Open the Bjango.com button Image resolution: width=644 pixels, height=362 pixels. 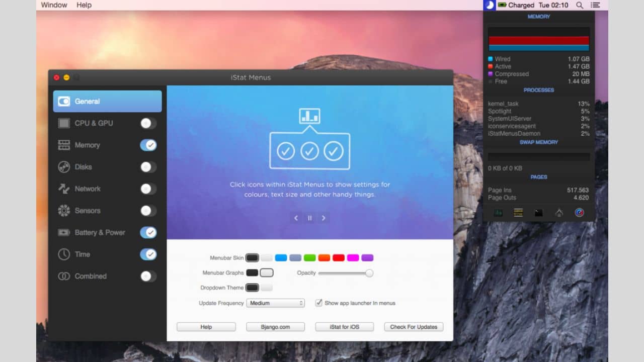pos(275,327)
